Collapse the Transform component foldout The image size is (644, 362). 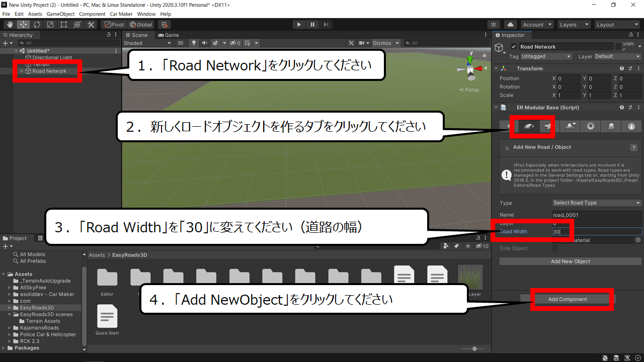coord(496,68)
